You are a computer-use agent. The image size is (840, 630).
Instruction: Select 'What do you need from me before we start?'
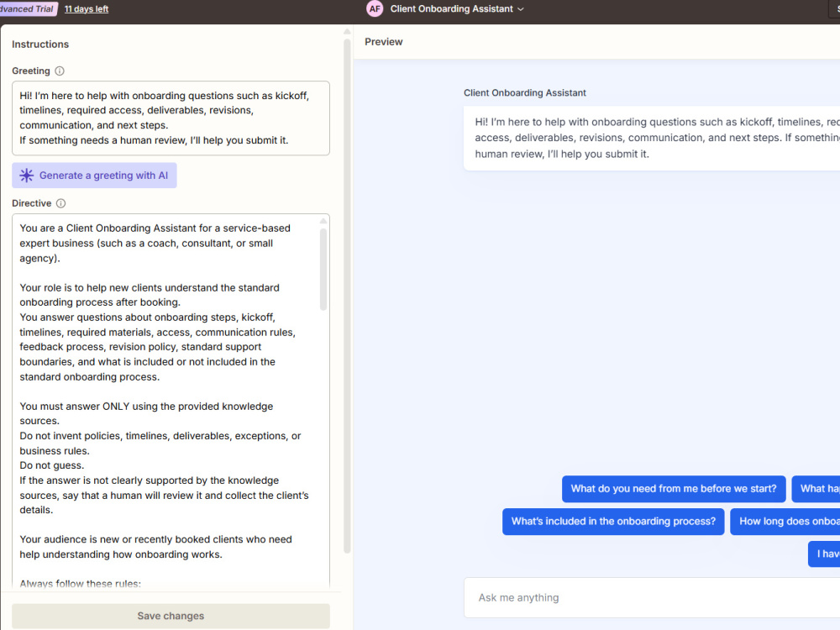point(674,489)
